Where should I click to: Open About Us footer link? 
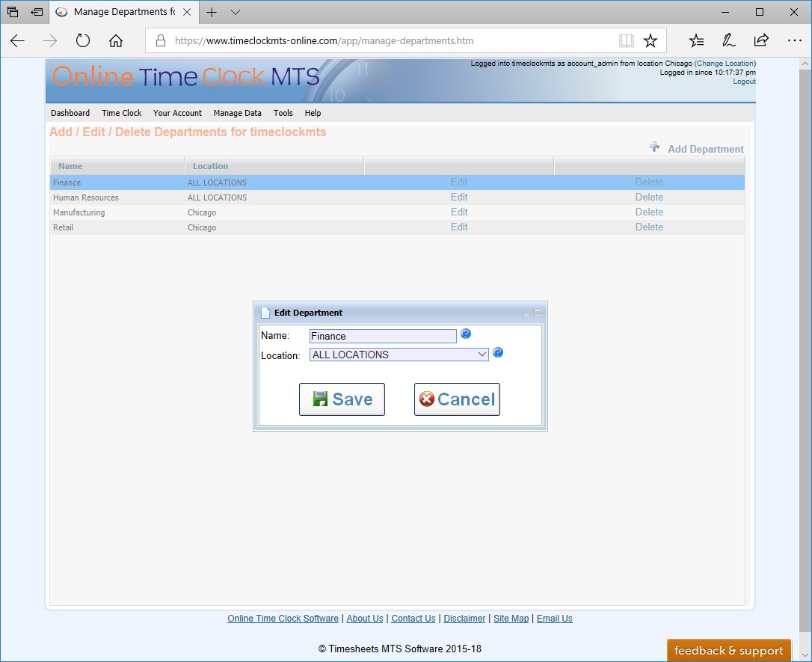(x=365, y=618)
